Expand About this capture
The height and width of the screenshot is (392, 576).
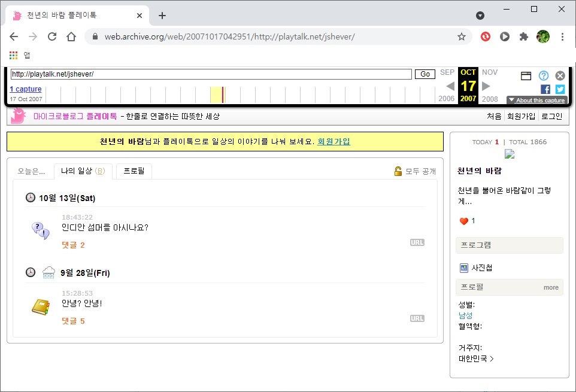point(536,100)
